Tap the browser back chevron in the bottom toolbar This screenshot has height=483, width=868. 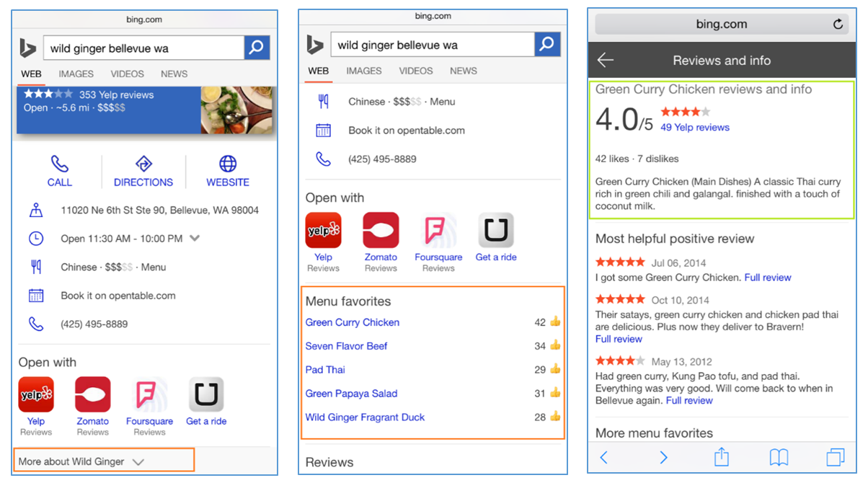[604, 457]
